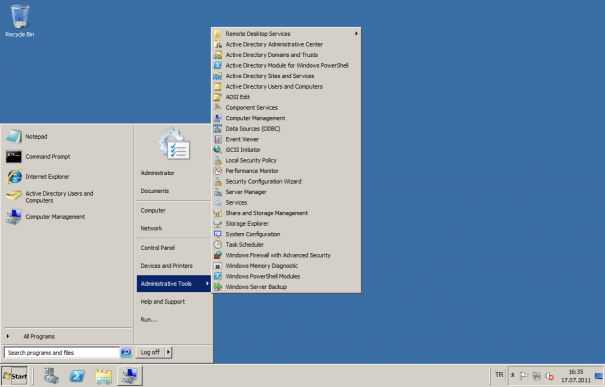Click the Administrator user picture icon

pos(174,144)
